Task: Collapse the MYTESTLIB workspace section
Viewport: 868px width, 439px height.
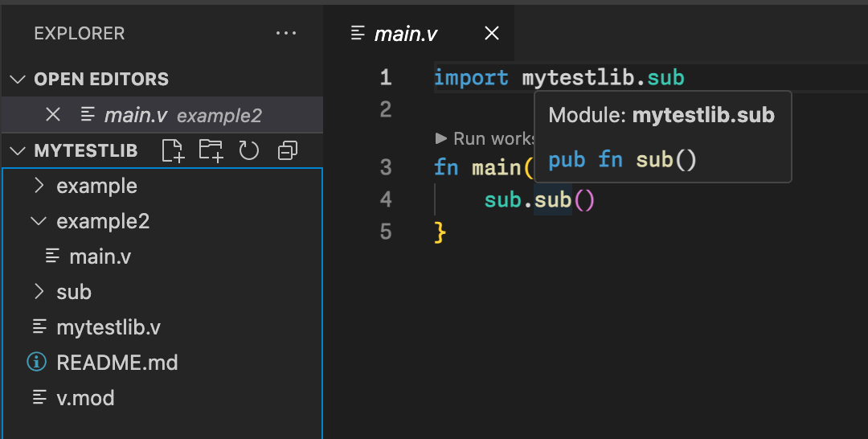Action: click(18, 150)
